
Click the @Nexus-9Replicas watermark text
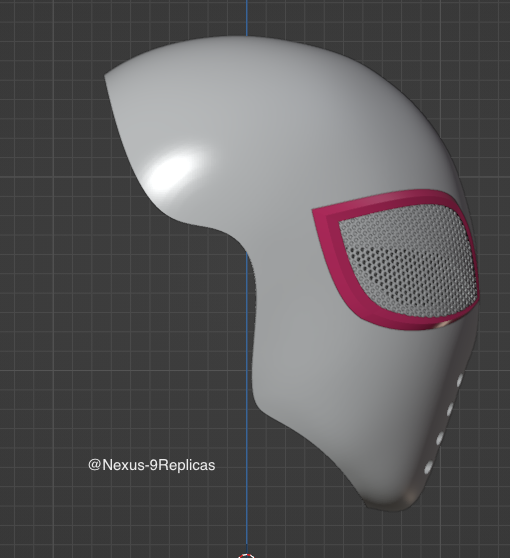click(x=152, y=465)
